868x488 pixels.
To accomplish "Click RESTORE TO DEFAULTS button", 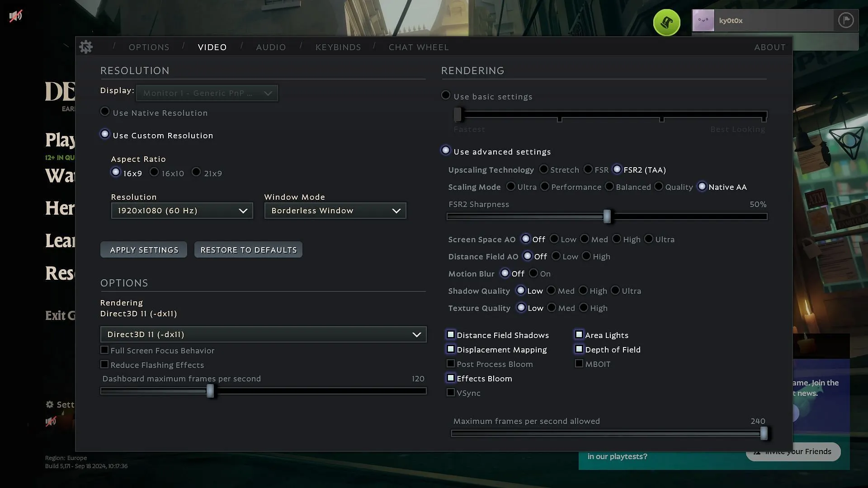I will [x=249, y=250].
